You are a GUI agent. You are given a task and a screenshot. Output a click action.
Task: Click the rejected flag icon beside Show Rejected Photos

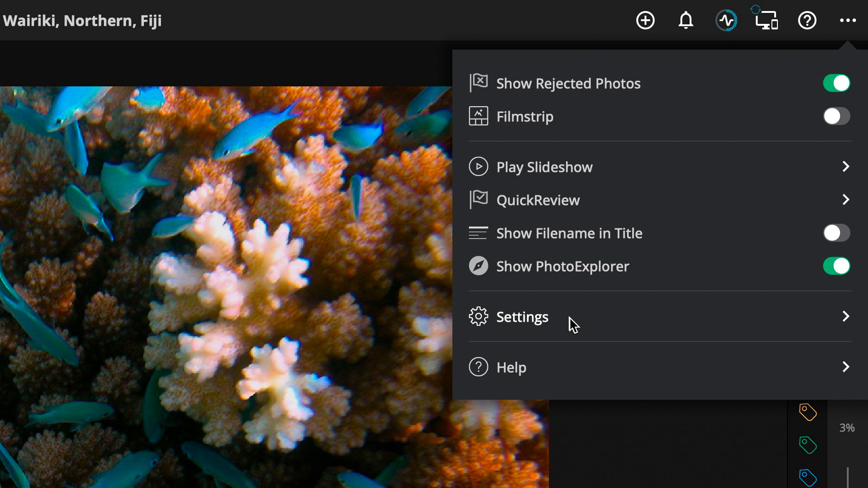(x=478, y=83)
